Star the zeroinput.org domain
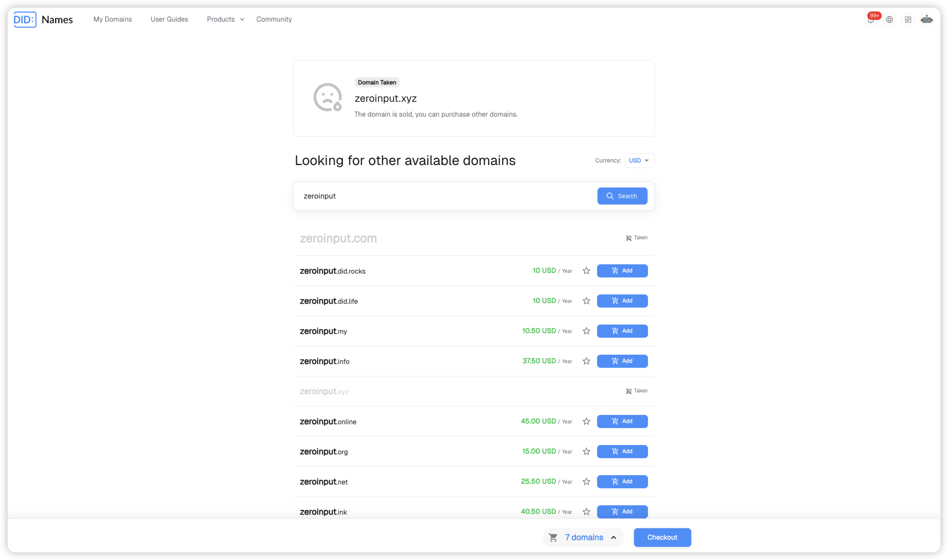948x560 pixels. 586,451
